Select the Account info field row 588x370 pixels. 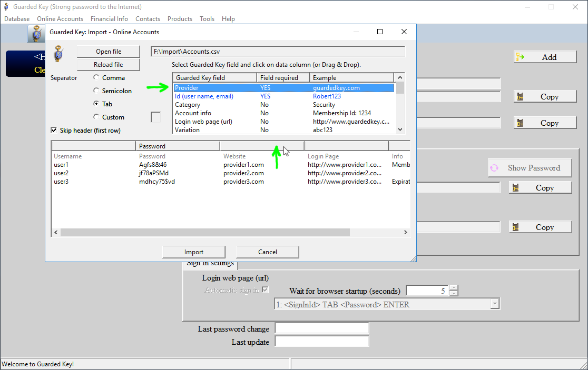[284, 113]
